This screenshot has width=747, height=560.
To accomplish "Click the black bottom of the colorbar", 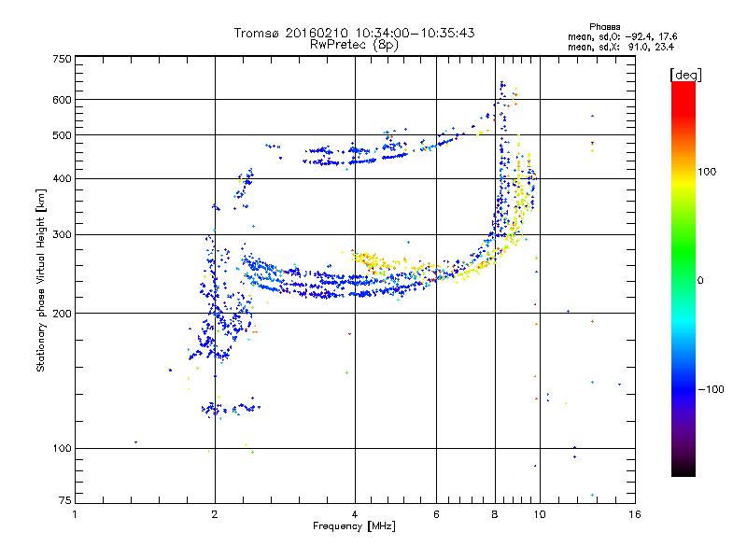I will pos(684,470).
